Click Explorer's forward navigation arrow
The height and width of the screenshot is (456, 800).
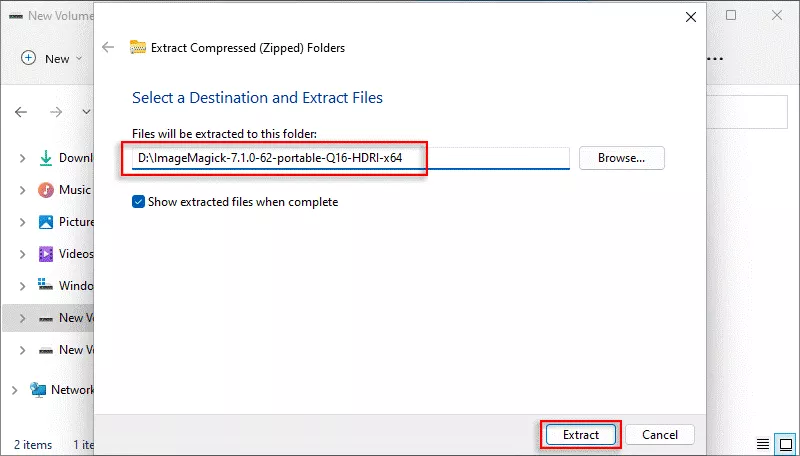pyautogui.click(x=56, y=112)
